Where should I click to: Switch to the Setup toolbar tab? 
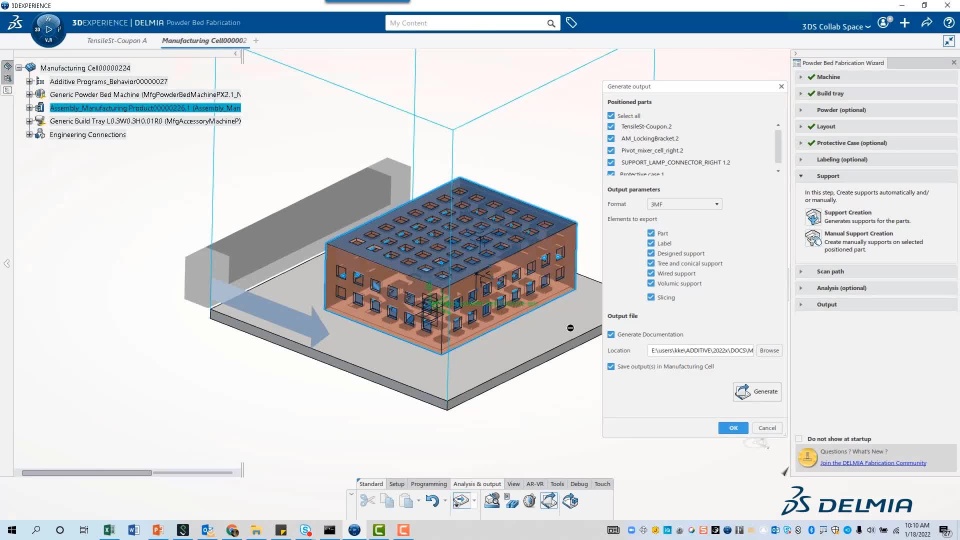point(397,484)
